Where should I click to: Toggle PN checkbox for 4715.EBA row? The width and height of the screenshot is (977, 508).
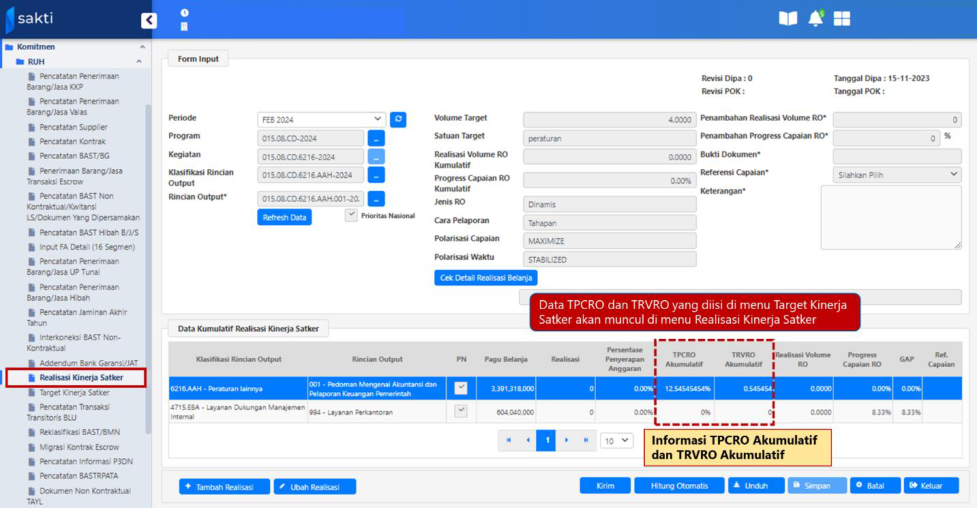461,411
